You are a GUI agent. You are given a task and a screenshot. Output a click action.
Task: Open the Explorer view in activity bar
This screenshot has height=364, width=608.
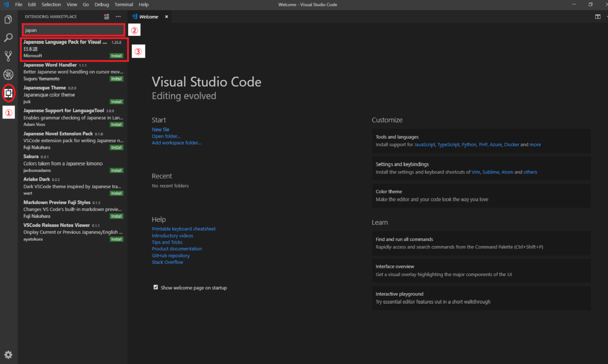pos(8,20)
